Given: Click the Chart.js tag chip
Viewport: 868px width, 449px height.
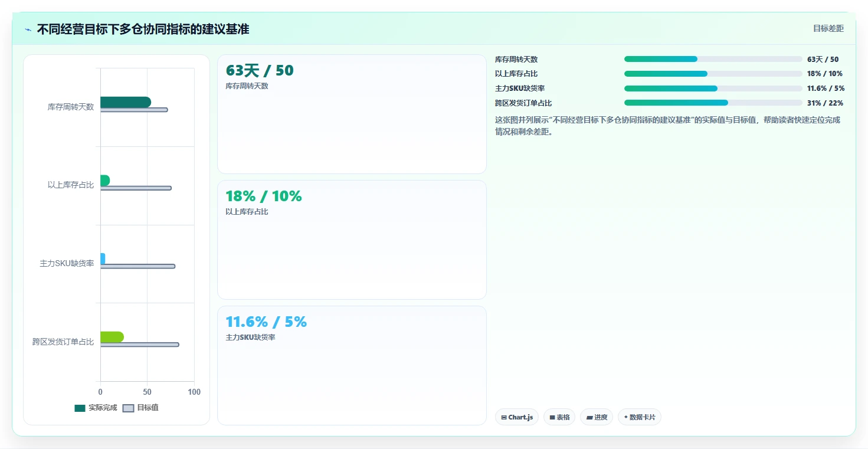Looking at the screenshot, I should [517, 417].
